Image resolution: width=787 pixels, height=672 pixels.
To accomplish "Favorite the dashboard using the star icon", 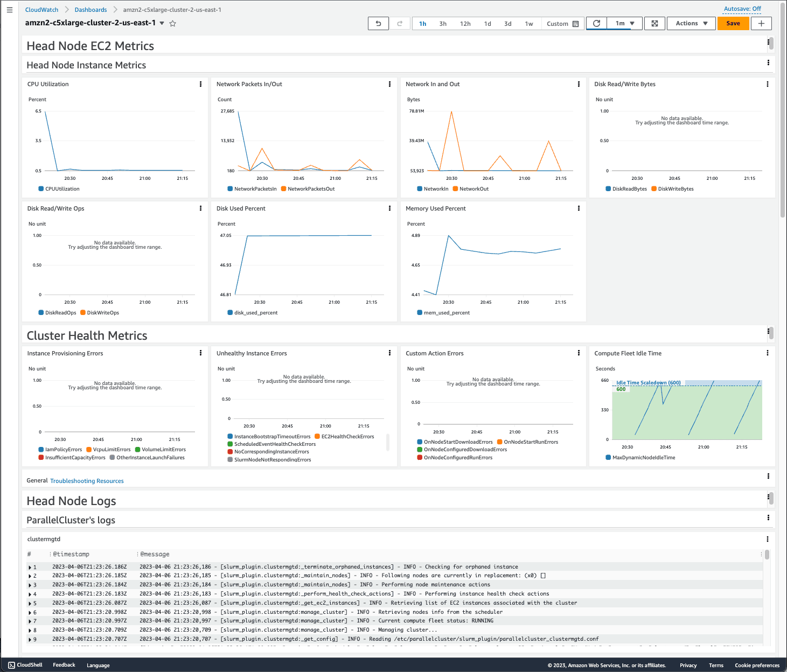I will [172, 23].
